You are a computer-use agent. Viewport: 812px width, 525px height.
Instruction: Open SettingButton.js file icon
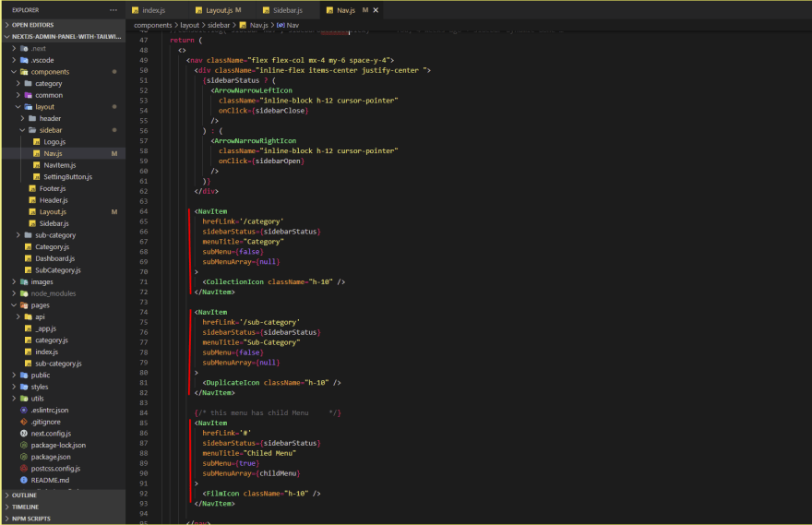click(37, 177)
